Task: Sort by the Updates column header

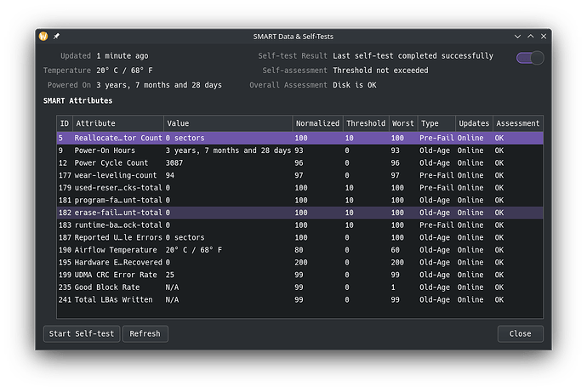Action: 474,123
